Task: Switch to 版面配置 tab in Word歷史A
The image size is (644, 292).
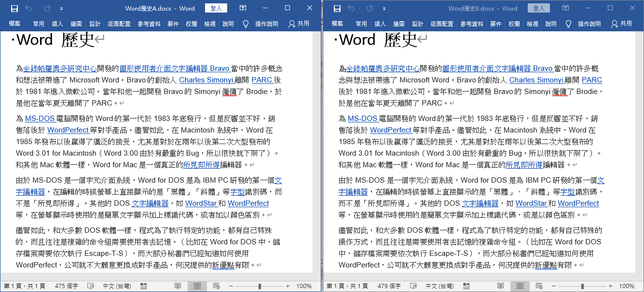Action: point(119,24)
